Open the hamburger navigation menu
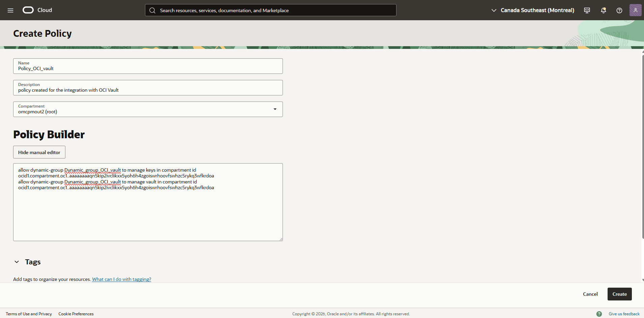Viewport: 644px width, 318px height. point(10,10)
